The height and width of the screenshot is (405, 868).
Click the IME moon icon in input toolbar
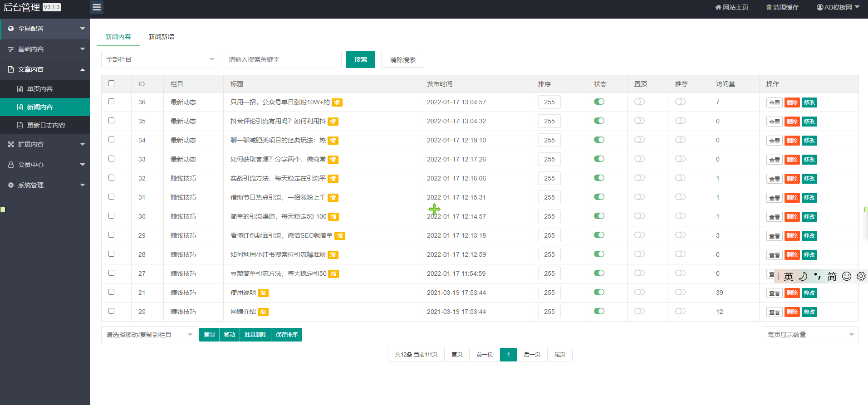click(x=803, y=276)
